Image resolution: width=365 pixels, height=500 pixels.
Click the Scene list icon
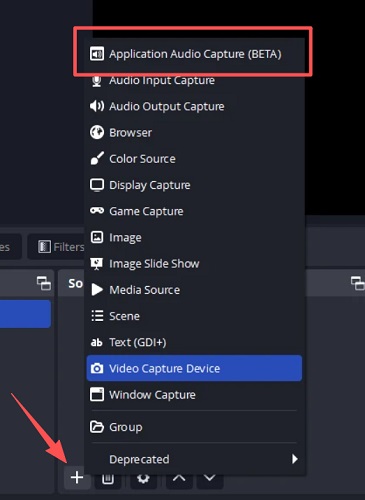[97, 316]
